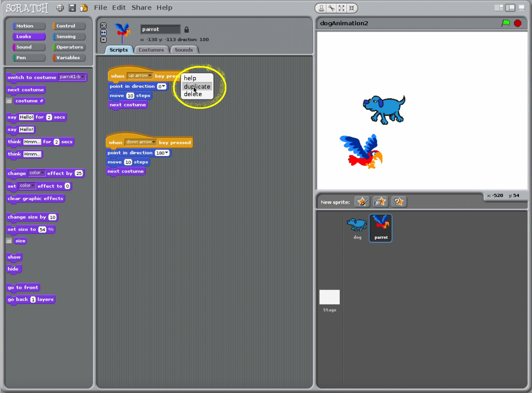Screen dimensions: 532x393
Task: Enable the costume # reporter checkbox
Action: tap(9, 101)
